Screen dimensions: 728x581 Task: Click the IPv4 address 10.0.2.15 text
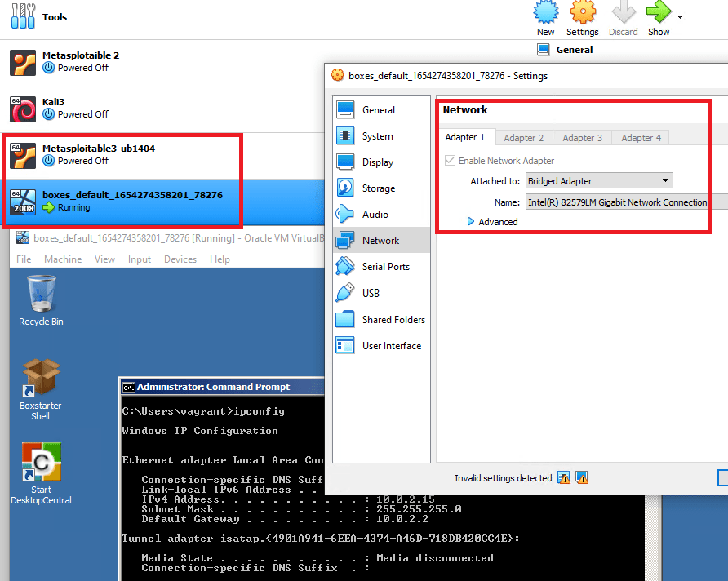[x=406, y=499]
